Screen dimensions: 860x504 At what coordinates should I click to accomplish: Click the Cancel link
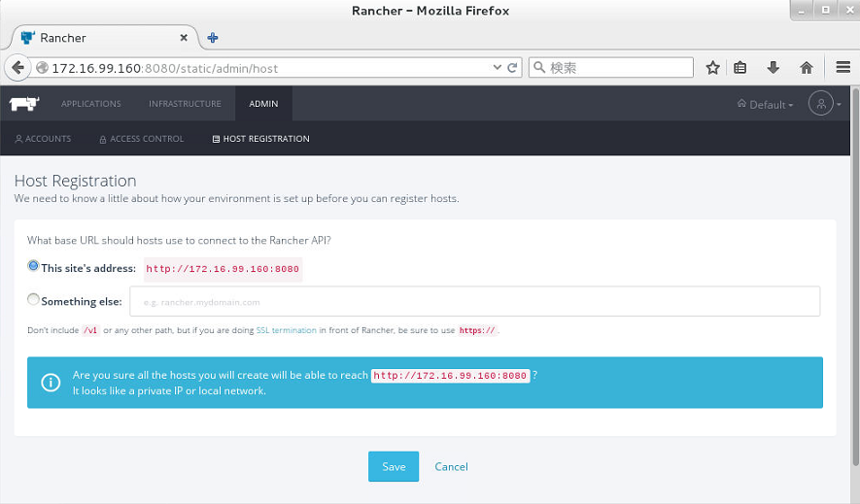(452, 467)
